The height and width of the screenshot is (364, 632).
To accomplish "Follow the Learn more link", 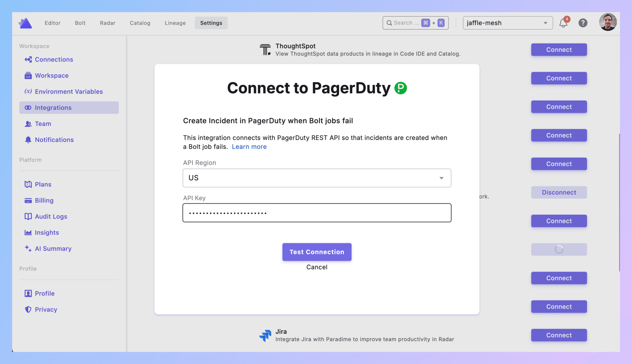I will (249, 147).
